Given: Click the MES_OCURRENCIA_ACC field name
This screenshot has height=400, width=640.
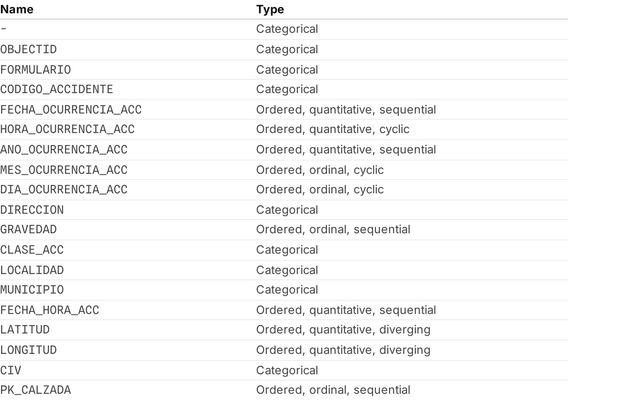Looking at the screenshot, I should tap(63, 170).
